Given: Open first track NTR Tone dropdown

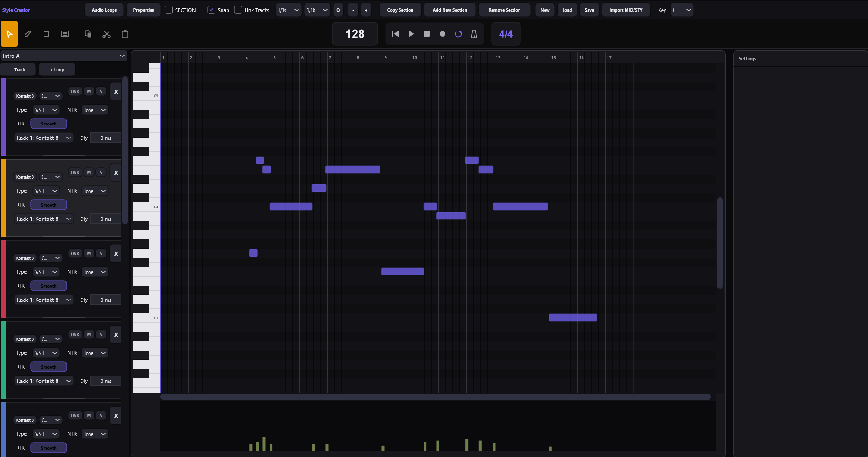Looking at the screenshot, I should pyautogui.click(x=95, y=110).
